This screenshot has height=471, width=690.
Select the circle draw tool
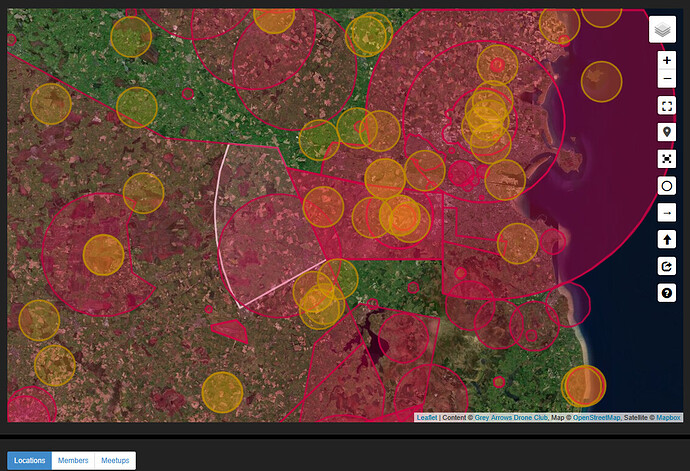[x=667, y=186]
